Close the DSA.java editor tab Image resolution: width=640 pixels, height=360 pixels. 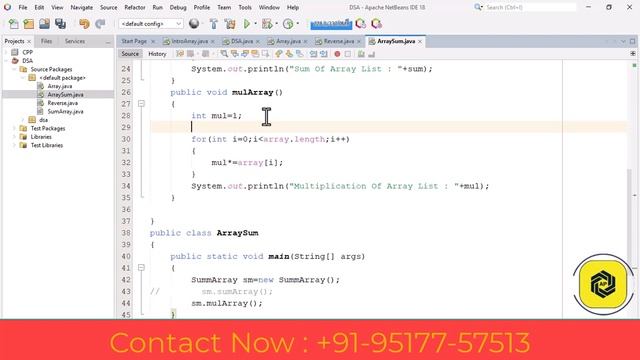258,42
